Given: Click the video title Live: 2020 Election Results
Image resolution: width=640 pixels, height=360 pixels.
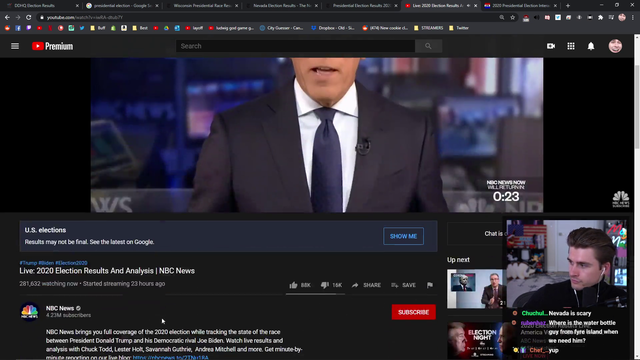Looking at the screenshot, I should 107,271.
